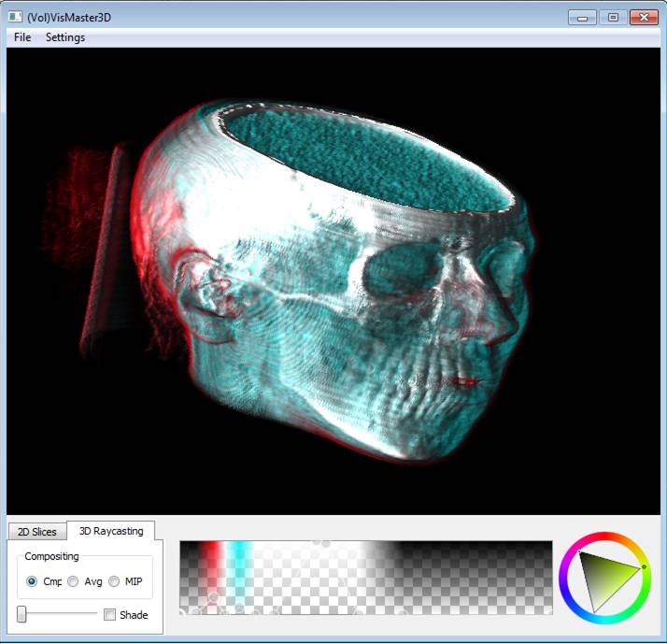Switch to the 2D Slices tab
The image size is (667, 644).
point(37,532)
